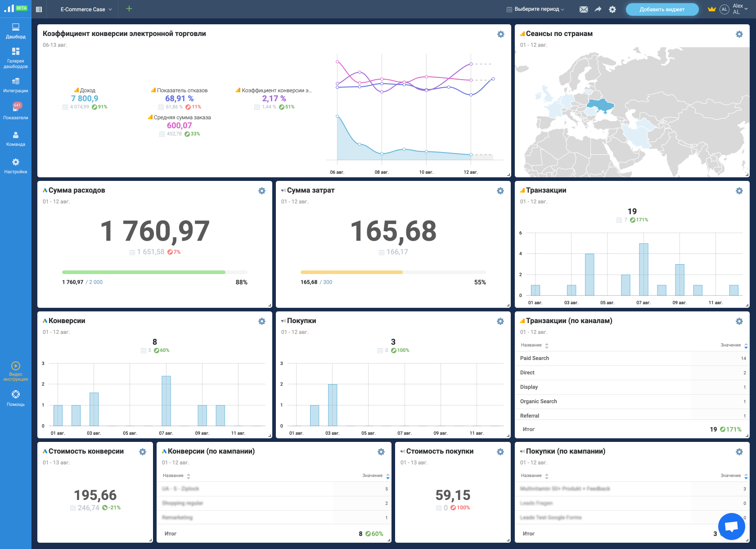Go to Галерея дашбордов in sidebar

[16, 58]
